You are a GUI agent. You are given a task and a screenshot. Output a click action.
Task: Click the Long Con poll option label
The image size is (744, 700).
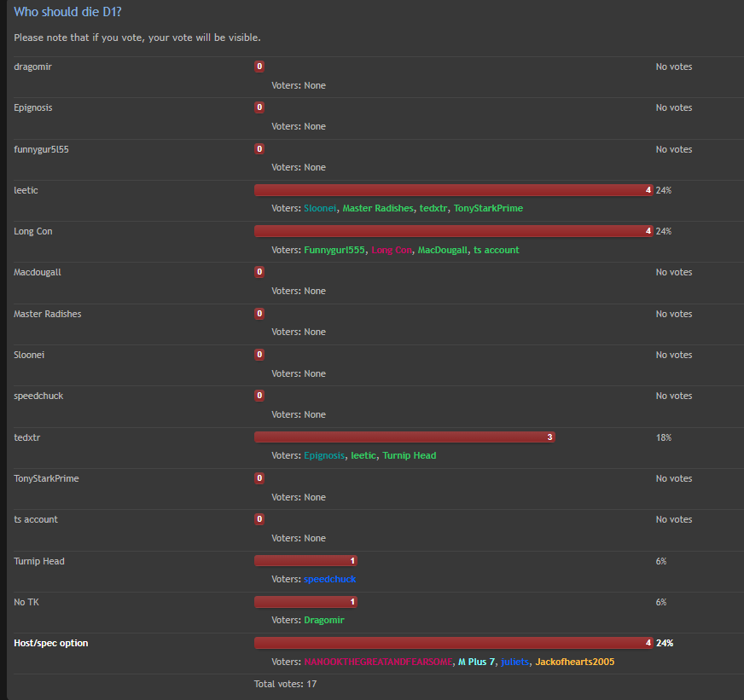pos(32,231)
